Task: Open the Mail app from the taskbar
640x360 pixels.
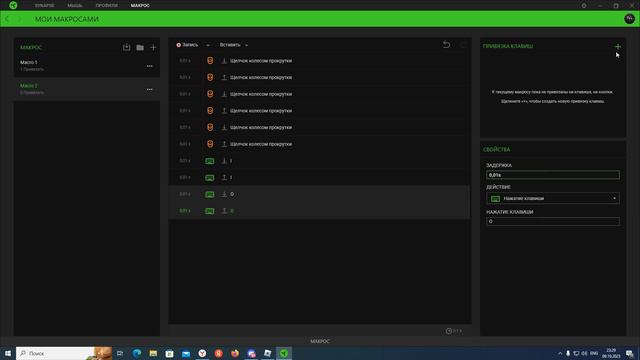Action: 186,353
